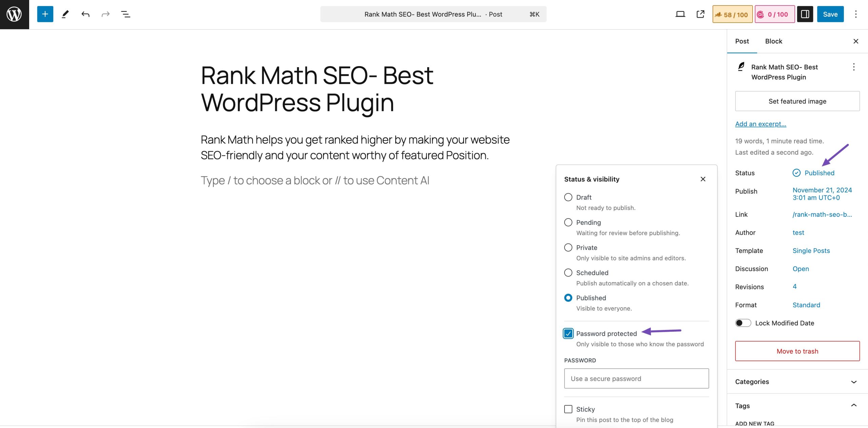Click the WordPress logo icon
Viewport: 868px width, 428px height.
click(14, 14)
